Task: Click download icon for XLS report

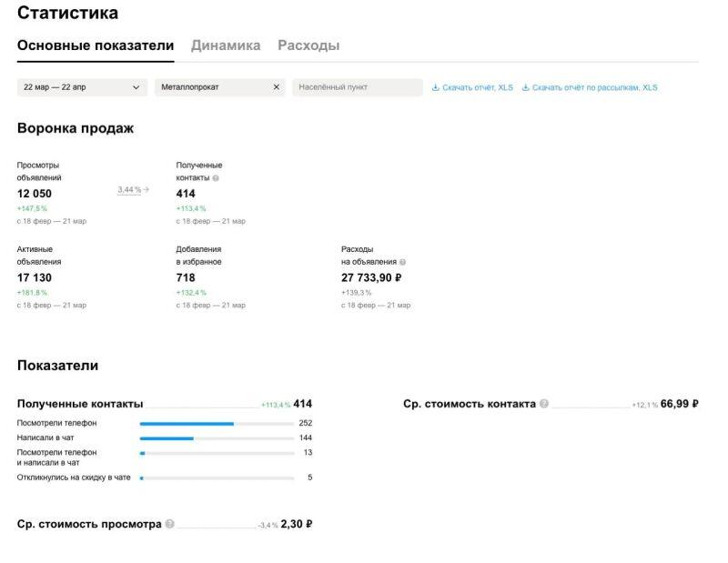Action: click(x=436, y=88)
